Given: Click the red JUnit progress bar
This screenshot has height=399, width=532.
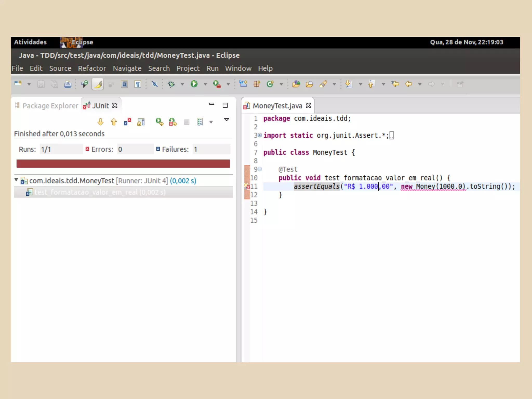Looking at the screenshot, I should [123, 164].
